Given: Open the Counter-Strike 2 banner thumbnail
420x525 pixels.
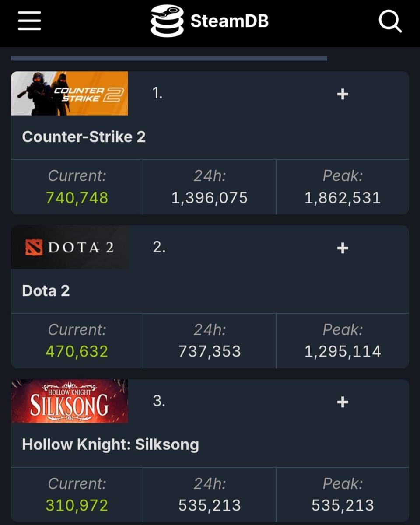Looking at the screenshot, I should (x=69, y=93).
